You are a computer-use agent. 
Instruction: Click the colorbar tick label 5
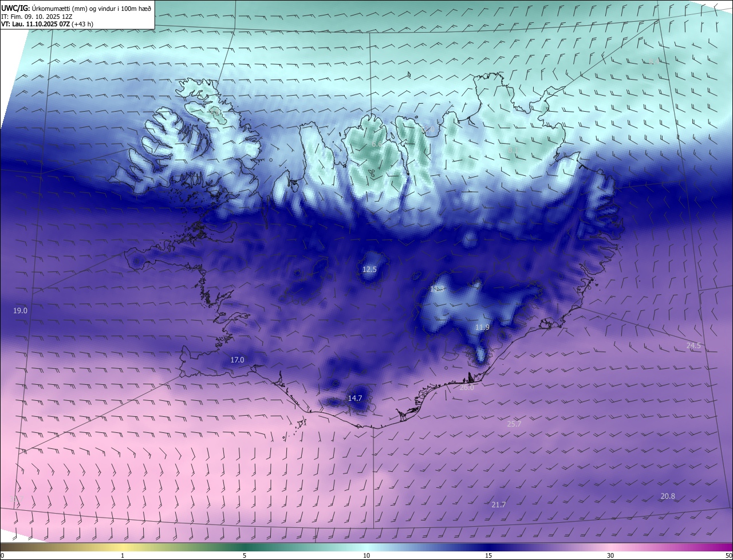[x=245, y=555]
